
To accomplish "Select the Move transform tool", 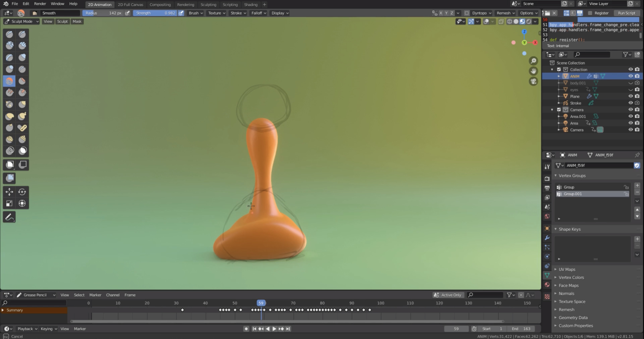I will click(x=9, y=192).
